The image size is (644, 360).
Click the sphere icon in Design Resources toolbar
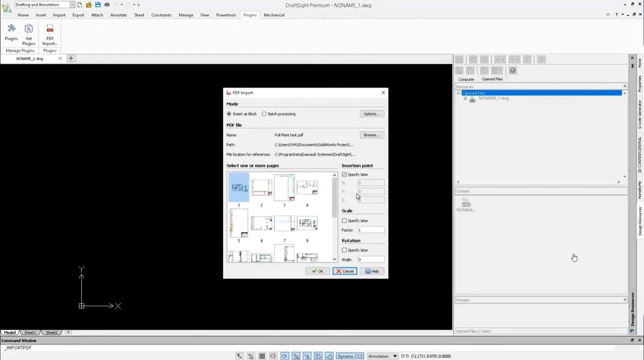[513, 71]
